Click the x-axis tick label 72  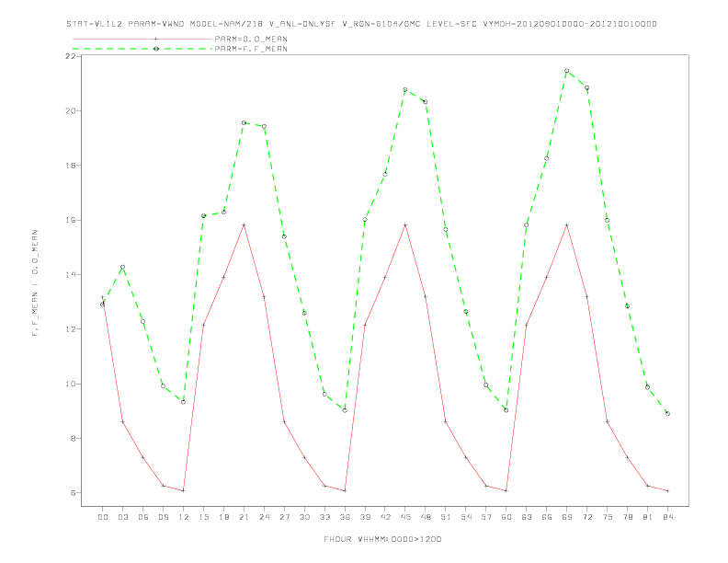coord(586,517)
